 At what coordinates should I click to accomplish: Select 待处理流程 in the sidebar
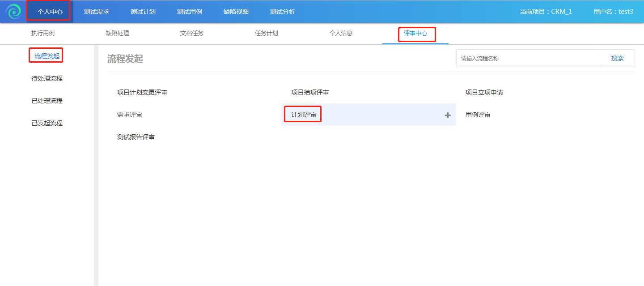(47, 79)
